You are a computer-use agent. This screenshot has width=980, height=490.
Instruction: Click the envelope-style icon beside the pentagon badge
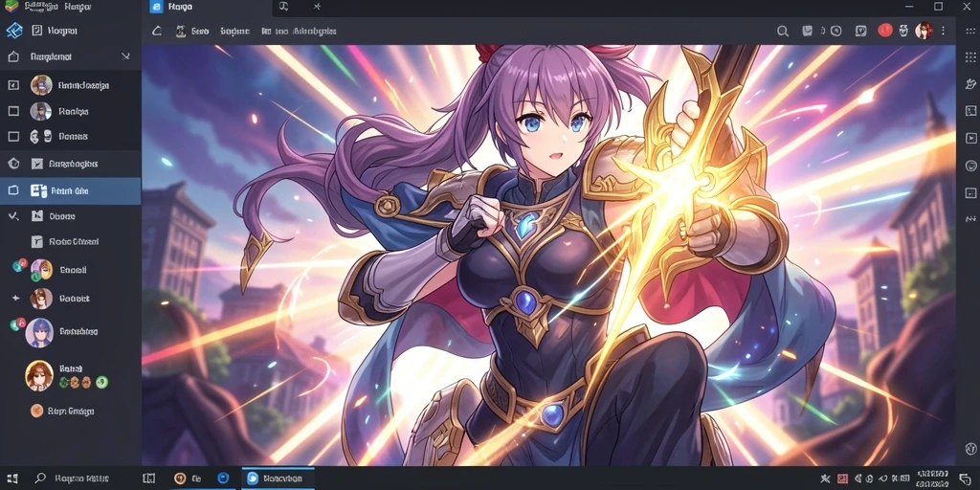(37, 164)
